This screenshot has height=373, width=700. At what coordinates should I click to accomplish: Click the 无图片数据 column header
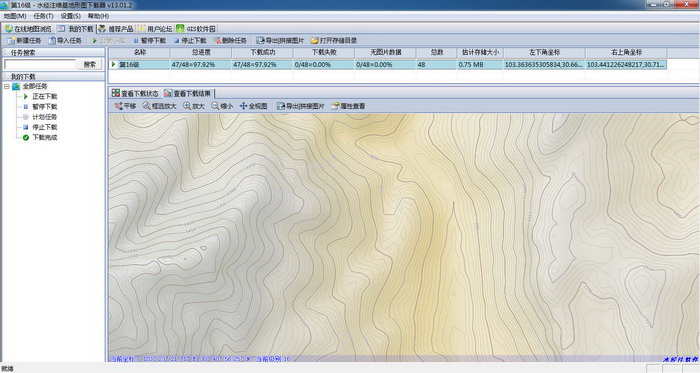click(x=386, y=53)
